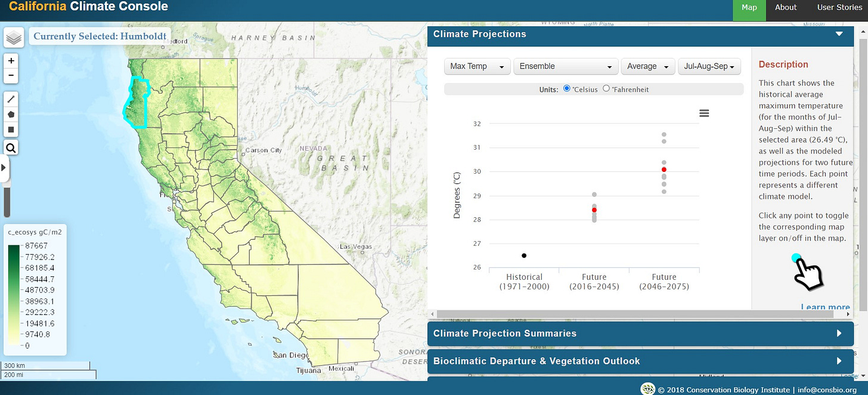Click the red 2046-2075 ensemble point
The width and height of the screenshot is (868, 395).
point(664,170)
